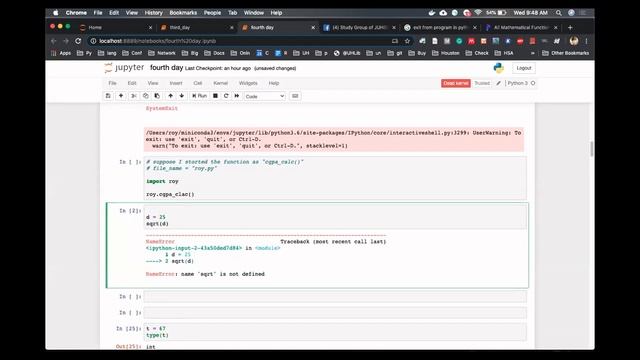Click the page vertical scrollbar thumb

pos(592,149)
